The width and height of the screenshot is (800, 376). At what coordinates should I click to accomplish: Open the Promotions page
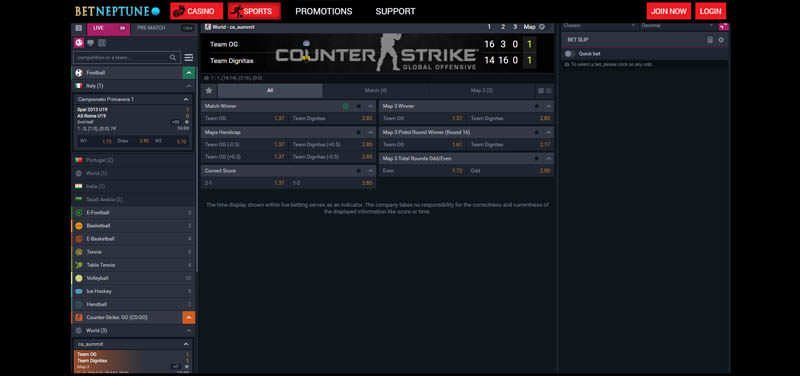point(323,11)
